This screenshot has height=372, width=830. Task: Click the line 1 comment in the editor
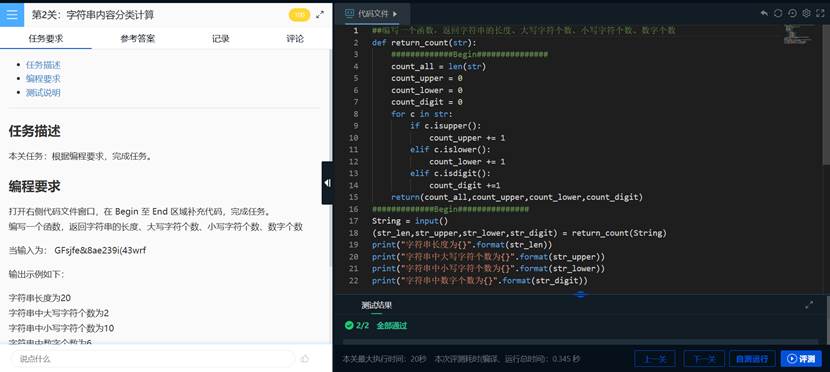point(524,31)
